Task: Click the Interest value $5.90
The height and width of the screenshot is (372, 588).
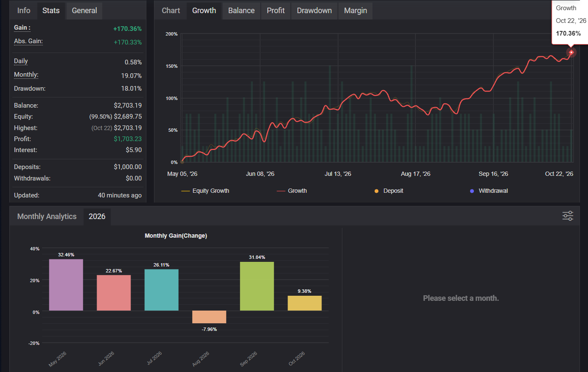Action: point(134,150)
